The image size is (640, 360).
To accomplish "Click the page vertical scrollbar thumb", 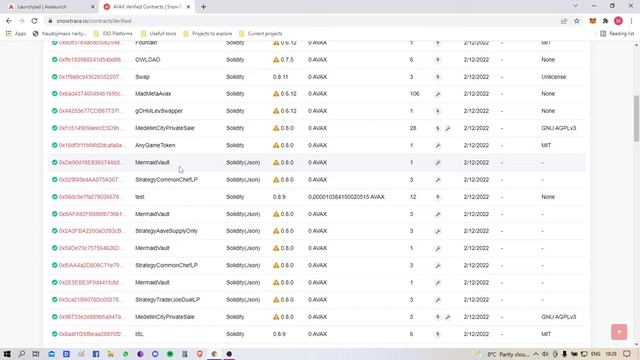I will point(636,118).
